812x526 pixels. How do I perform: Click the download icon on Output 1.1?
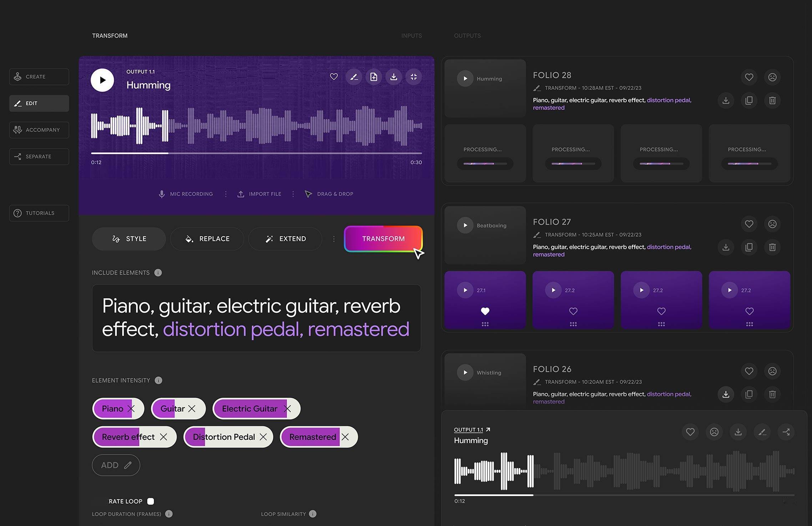tap(394, 77)
